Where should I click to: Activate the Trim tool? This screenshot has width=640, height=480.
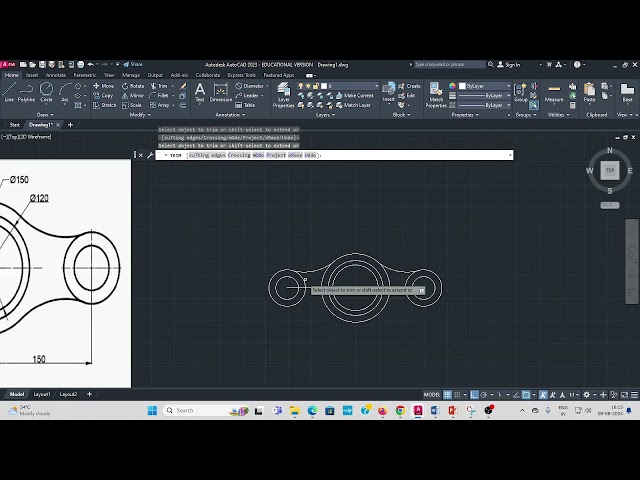click(x=158, y=86)
